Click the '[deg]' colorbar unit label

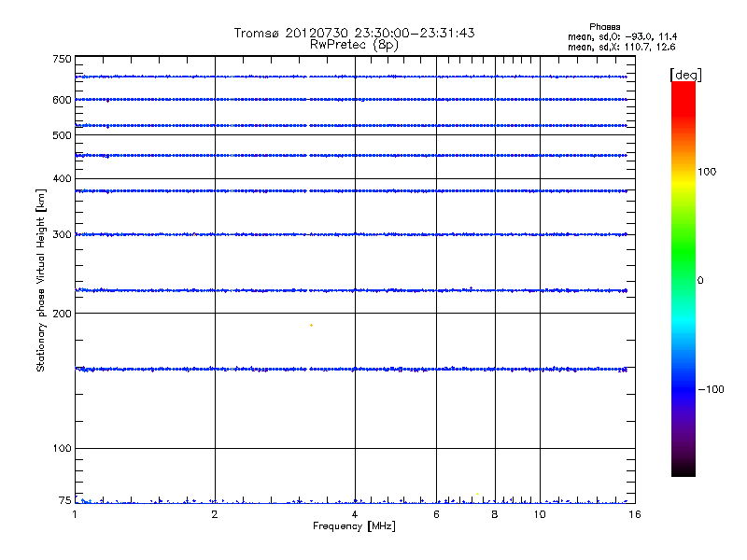(685, 75)
